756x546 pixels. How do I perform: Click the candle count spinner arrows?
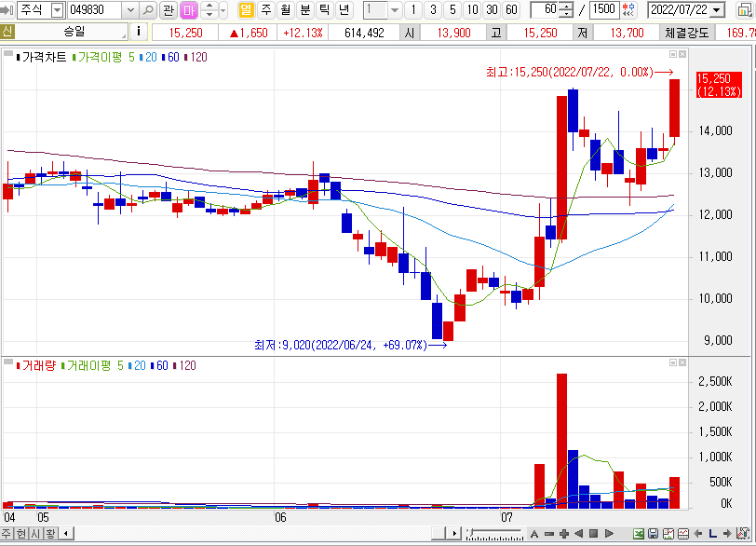coord(567,9)
